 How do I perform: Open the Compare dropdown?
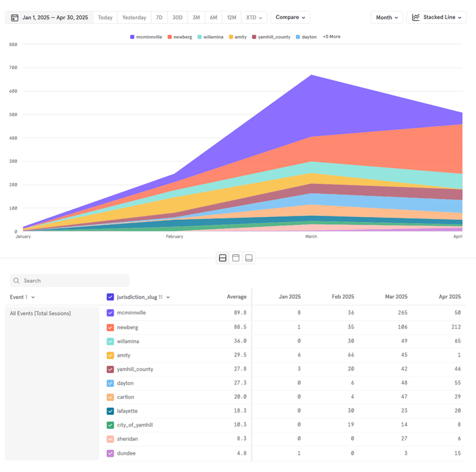point(290,17)
